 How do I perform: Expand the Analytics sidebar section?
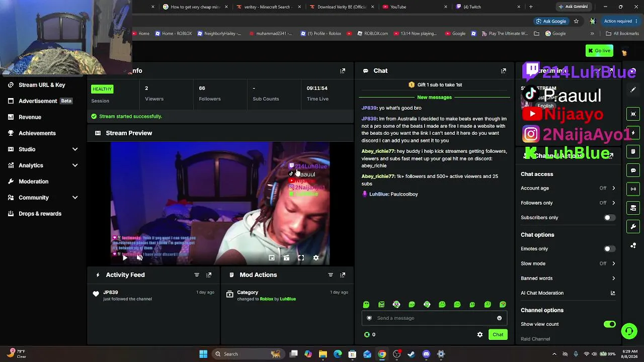75,165
